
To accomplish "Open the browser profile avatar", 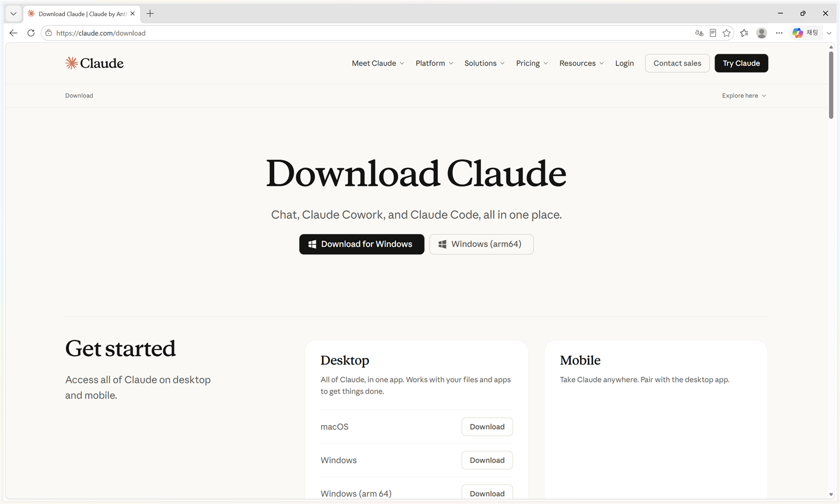I will click(x=762, y=33).
